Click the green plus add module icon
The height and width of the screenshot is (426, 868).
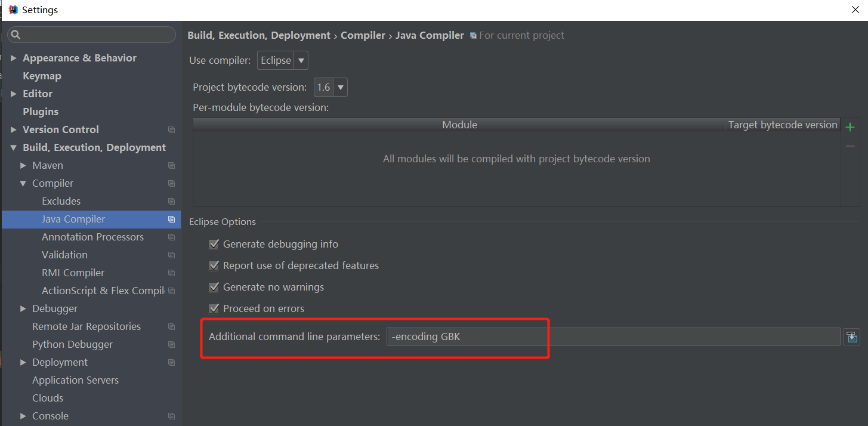click(850, 126)
